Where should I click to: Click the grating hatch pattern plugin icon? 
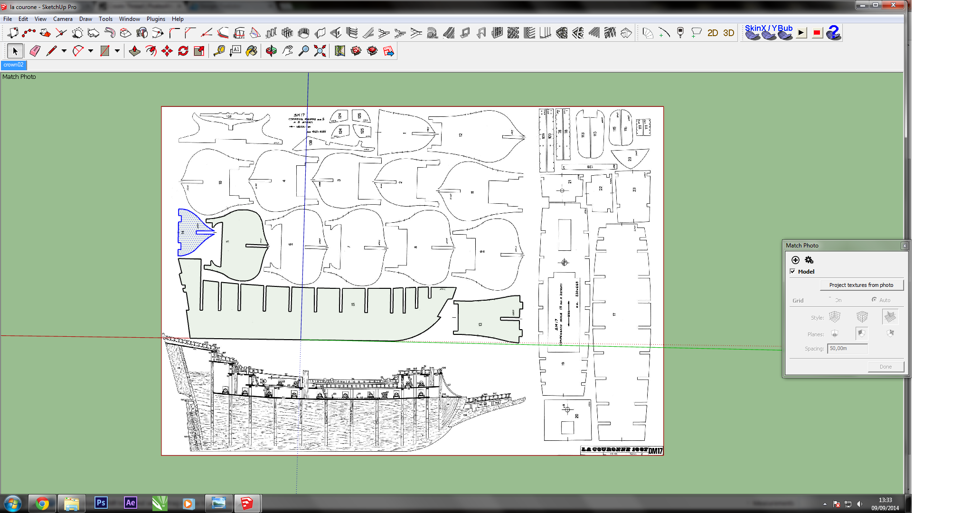click(x=513, y=33)
